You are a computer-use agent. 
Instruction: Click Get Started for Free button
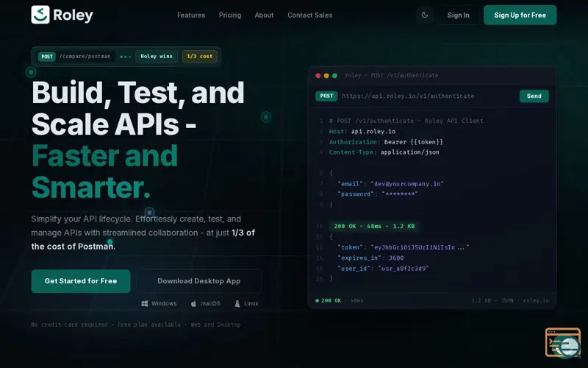pyautogui.click(x=81, y=281)
